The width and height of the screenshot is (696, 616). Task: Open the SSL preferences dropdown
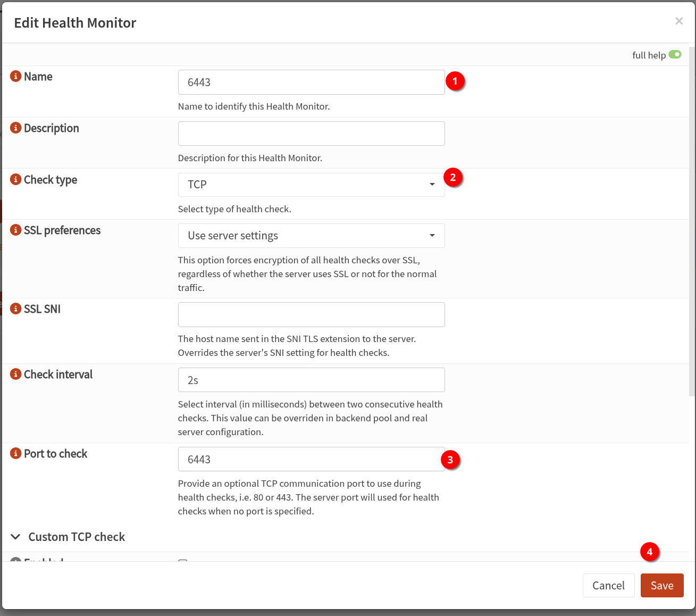311,236
